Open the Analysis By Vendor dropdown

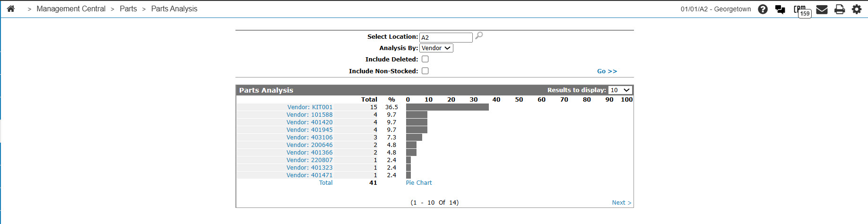(436, 48)
